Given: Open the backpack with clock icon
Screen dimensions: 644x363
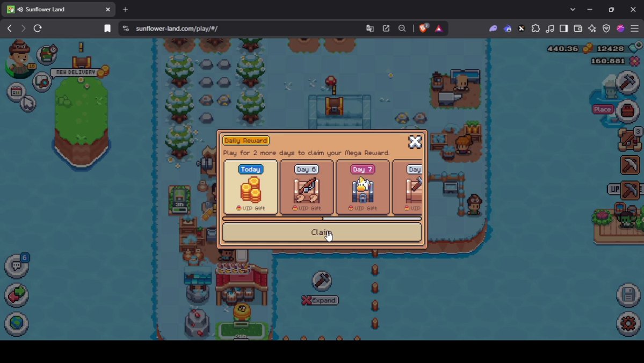Looking at the screenshot, I should pyautogui.click(x=47, y=55).
